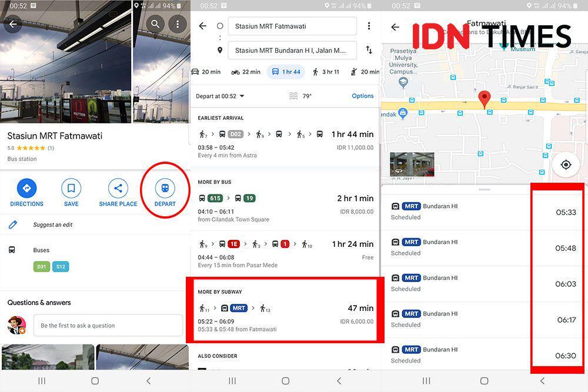The image size is (588, 392).
Task: Select MRT Bundaran HI 06:17 departure
Action: (x=484, y=319)
